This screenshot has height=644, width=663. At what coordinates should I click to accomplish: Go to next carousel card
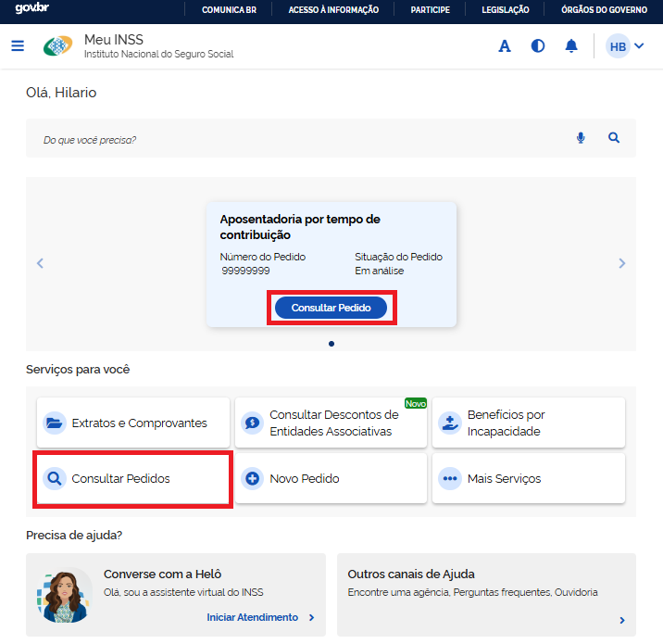pyautogui.click(x=621, y=263)
